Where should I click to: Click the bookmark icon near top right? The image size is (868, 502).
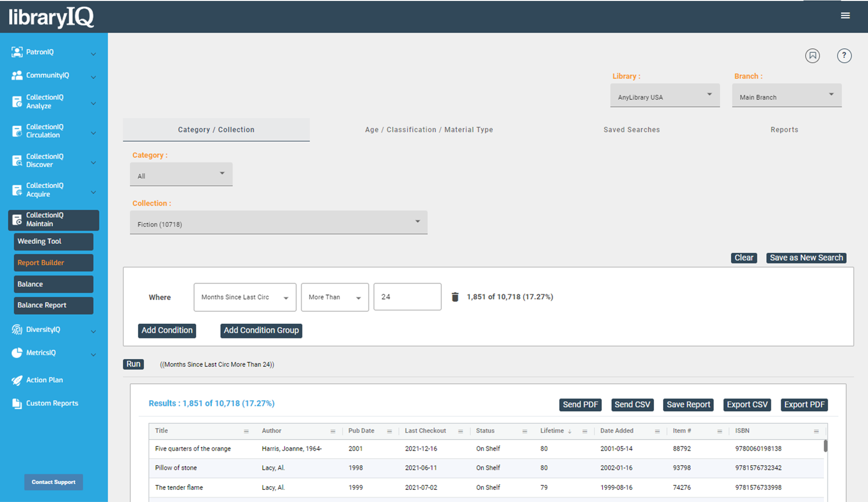812,56
